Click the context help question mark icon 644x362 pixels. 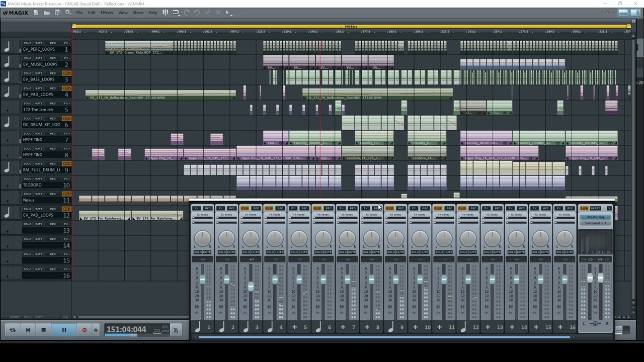(x=165, y=13)
